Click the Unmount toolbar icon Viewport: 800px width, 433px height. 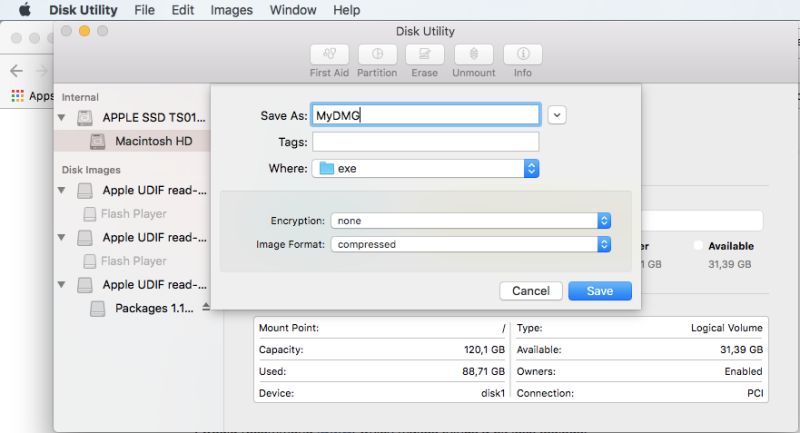[x=473, y=54]
